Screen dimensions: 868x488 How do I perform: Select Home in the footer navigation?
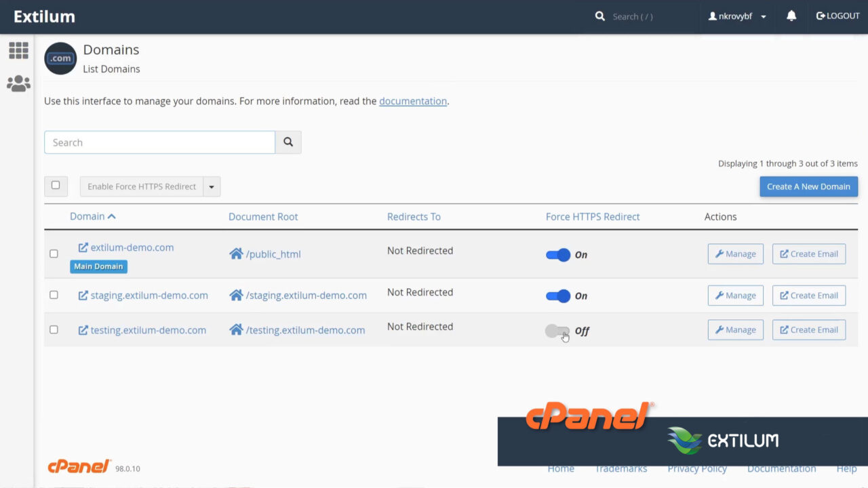[561, 468]
